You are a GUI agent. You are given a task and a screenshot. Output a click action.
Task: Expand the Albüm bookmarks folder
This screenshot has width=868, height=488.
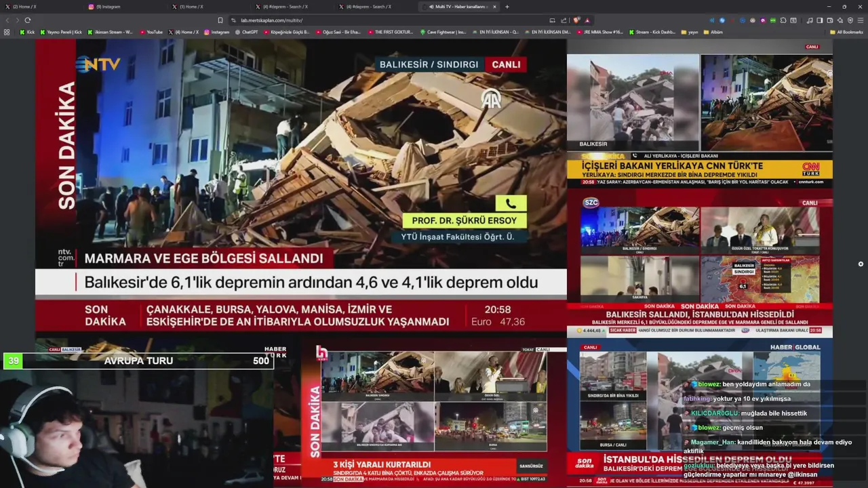pyautogui.click(x=713, y=32)
